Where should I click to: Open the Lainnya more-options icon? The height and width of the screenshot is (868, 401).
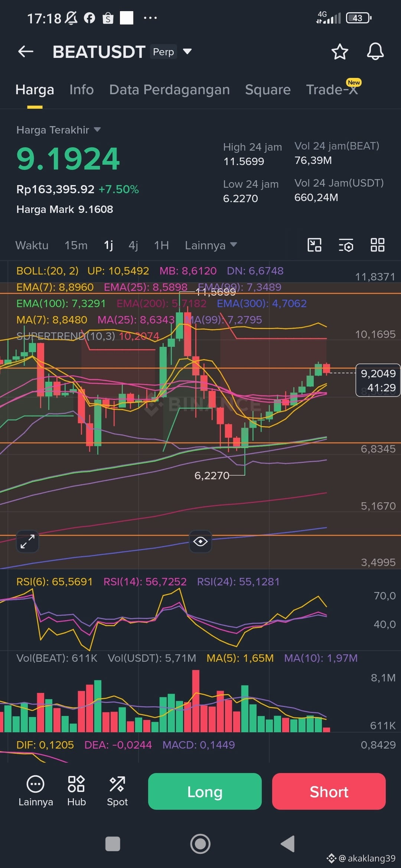tap(36, 791)
